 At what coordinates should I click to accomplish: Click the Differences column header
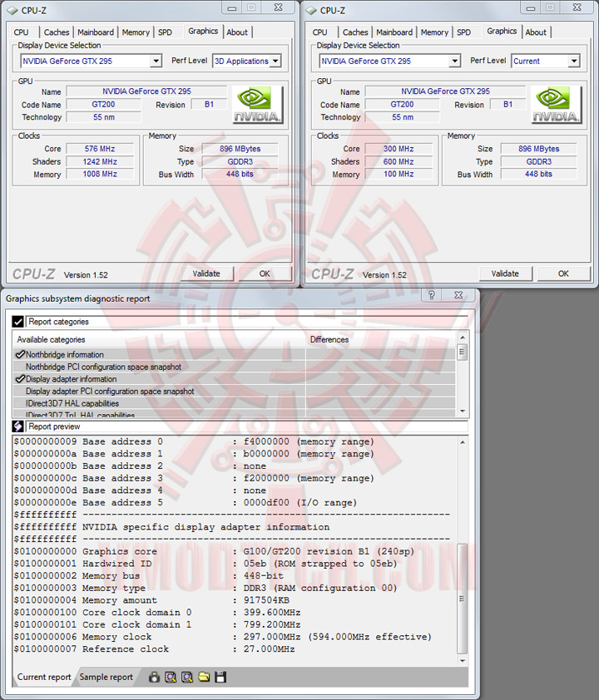(380, 340)
